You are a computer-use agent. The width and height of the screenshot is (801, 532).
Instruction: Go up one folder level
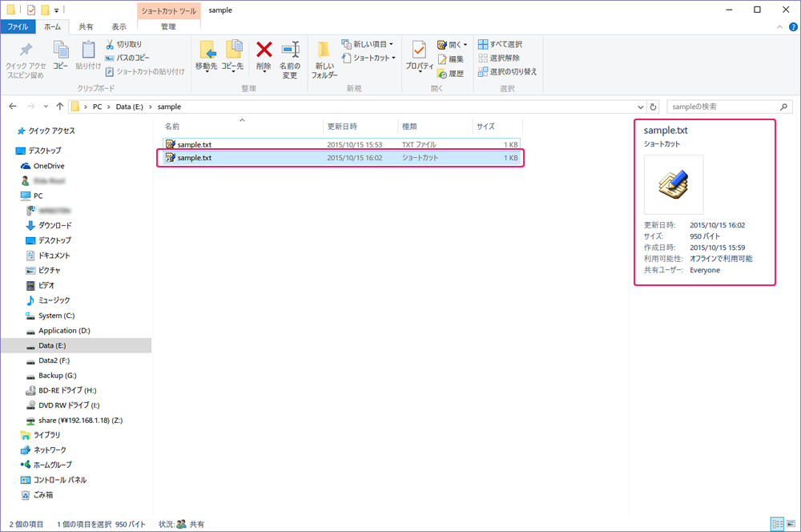(60, 107)
